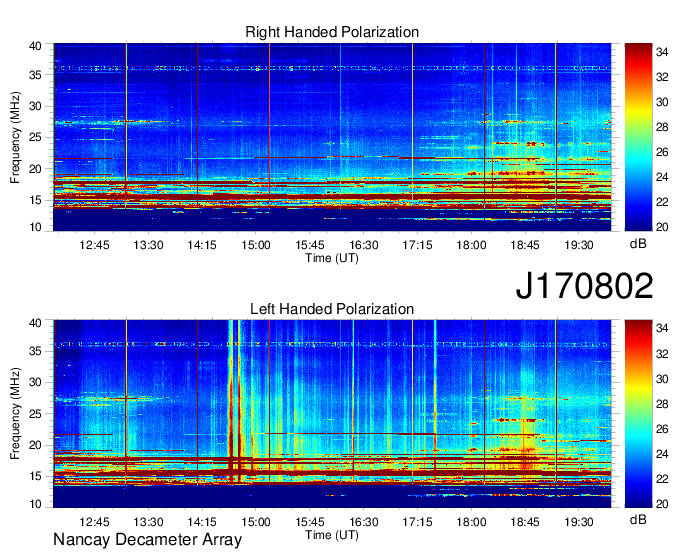Click 18:45 tick on Left Handed time axis
This screenshot has height=552, width=680.
click(x=525, y=522)
